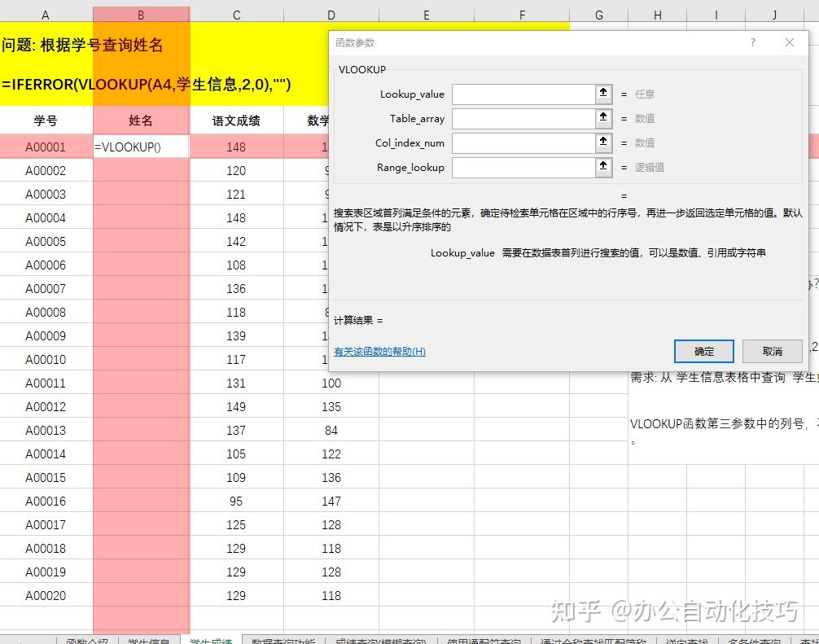
Task: Click the 语文成绩 header cell
Action: click(235, 119)
